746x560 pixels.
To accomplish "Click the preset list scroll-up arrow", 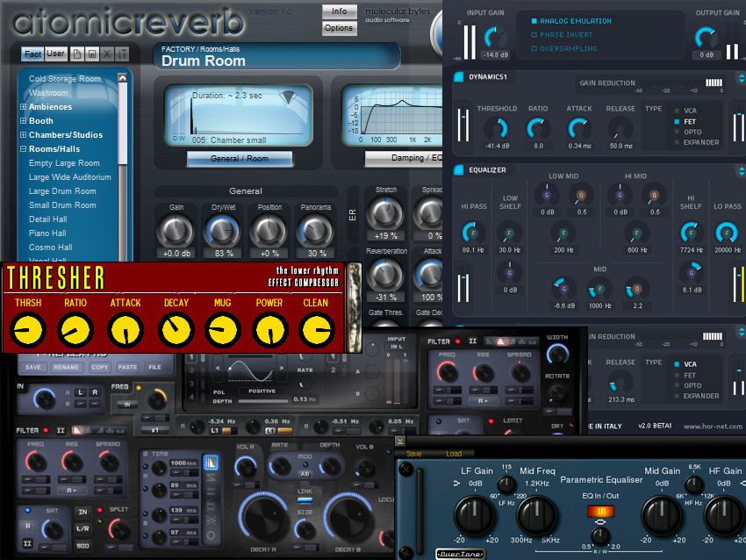I will [x=122, y=78].
